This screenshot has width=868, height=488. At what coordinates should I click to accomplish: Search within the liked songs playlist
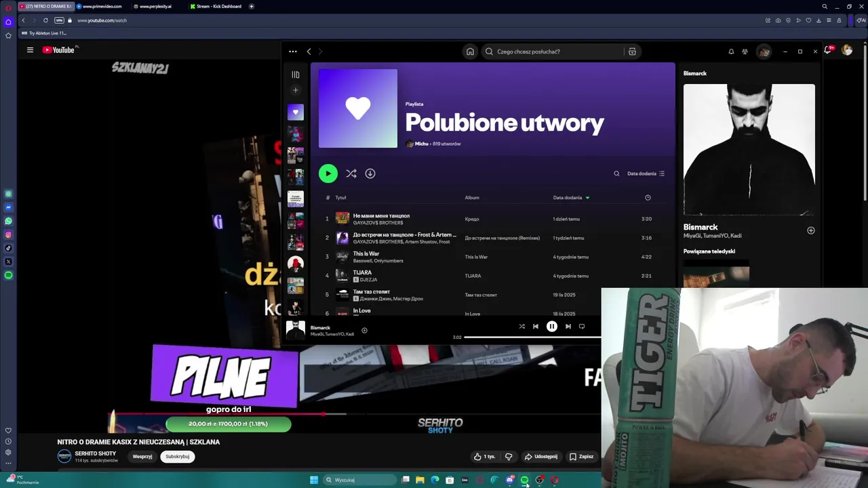(x=616, y=174)
